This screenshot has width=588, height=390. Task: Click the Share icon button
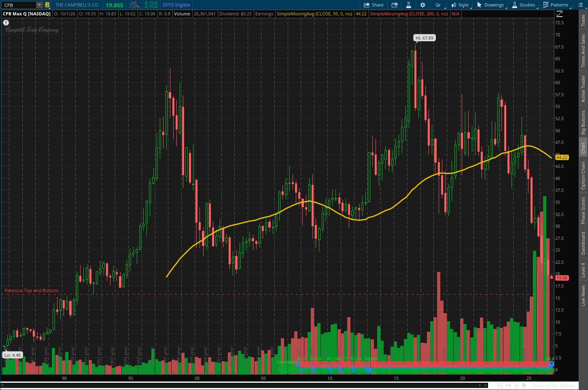(374, 5)
